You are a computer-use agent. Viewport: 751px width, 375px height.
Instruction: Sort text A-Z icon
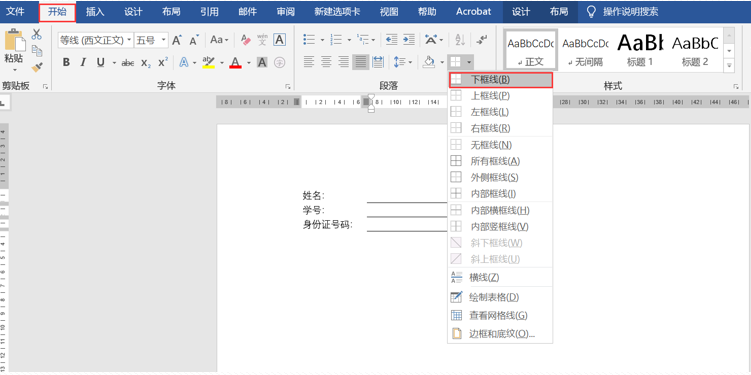[x=460, y=40]
